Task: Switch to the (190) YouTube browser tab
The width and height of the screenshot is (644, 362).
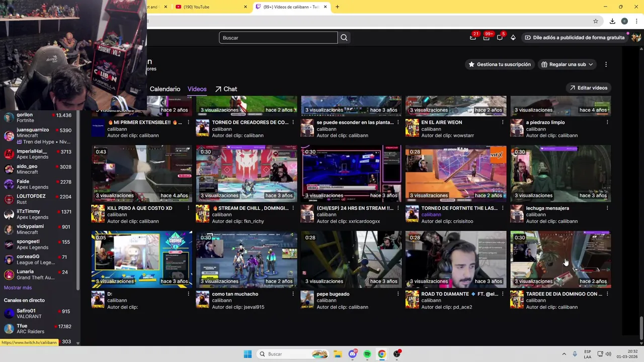Action: (x=211, y=7)
